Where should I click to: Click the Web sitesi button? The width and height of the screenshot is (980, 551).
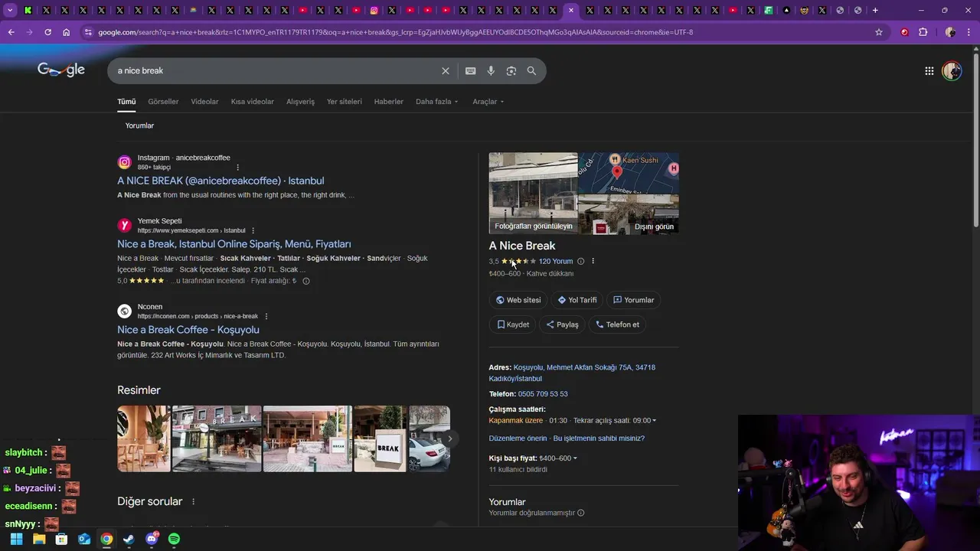click(x=518, y=300)
